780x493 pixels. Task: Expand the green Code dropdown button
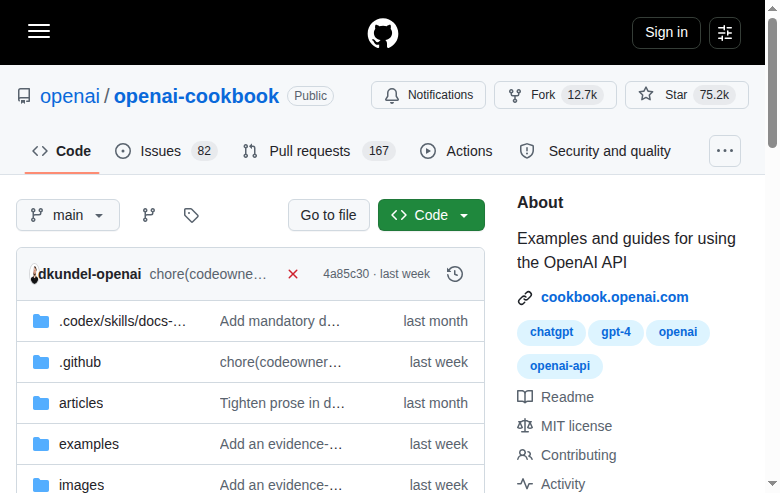[431, 215]
